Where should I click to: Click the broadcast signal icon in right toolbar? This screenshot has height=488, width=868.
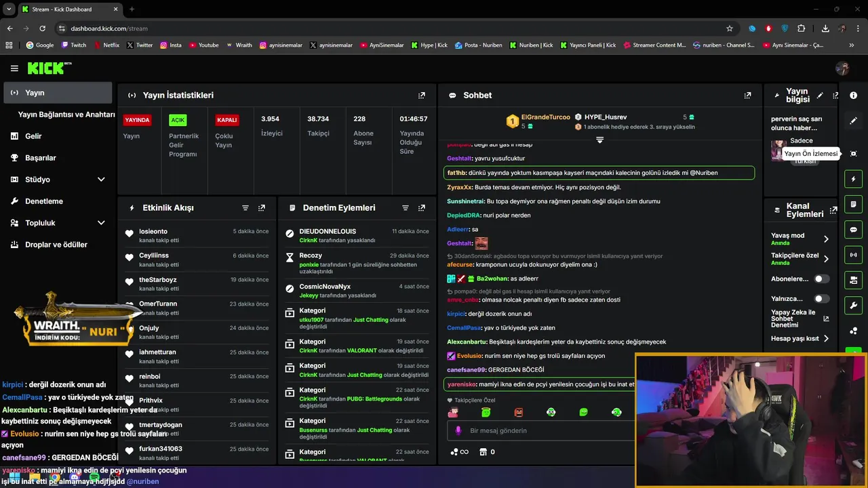pos(853,255)
